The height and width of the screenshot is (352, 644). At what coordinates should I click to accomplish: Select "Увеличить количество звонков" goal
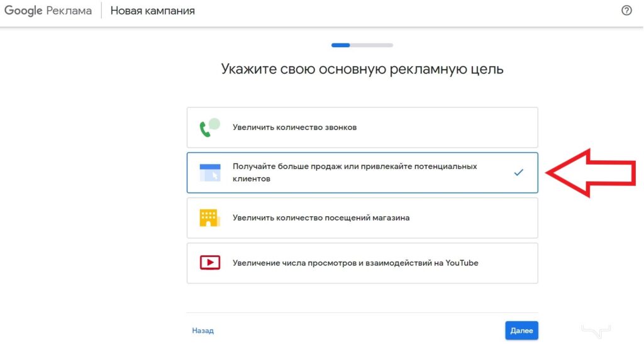(x=294, y=127)
